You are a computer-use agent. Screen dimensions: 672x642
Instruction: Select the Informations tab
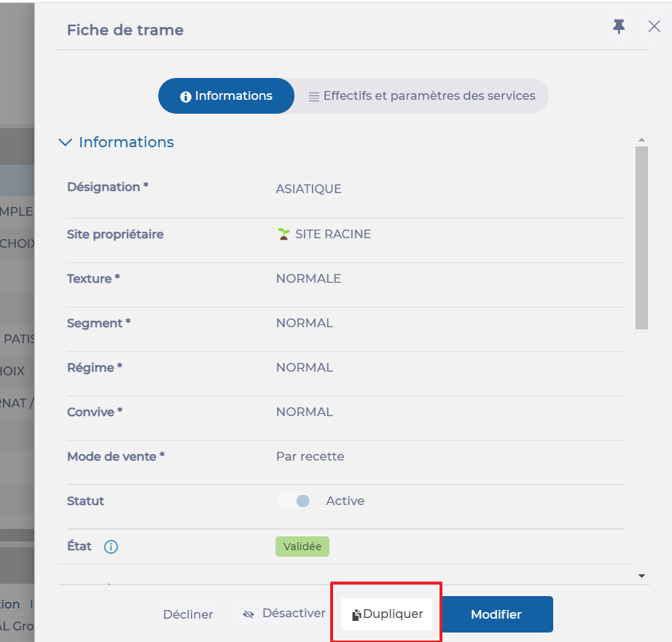[x=226, y=95]
